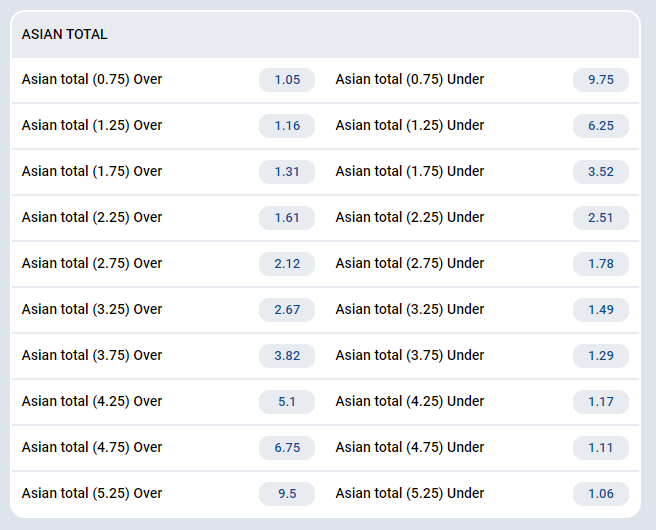Click Asian total (4.25) Under odds 1.17

[600, 402]
